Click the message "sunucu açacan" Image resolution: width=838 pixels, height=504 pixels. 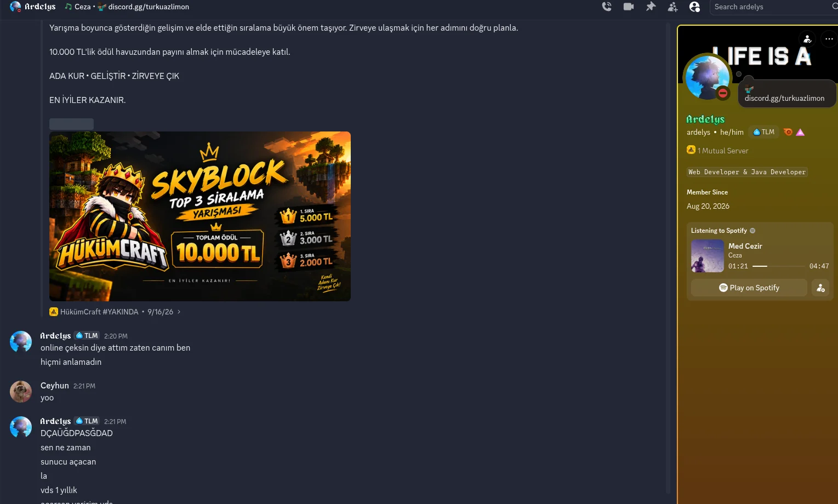(x=68, y=462)
